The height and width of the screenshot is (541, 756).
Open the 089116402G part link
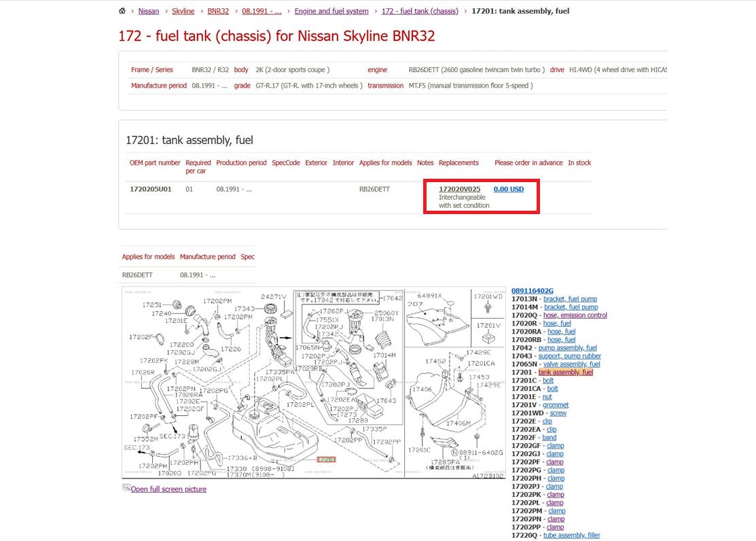coord(533,290)
